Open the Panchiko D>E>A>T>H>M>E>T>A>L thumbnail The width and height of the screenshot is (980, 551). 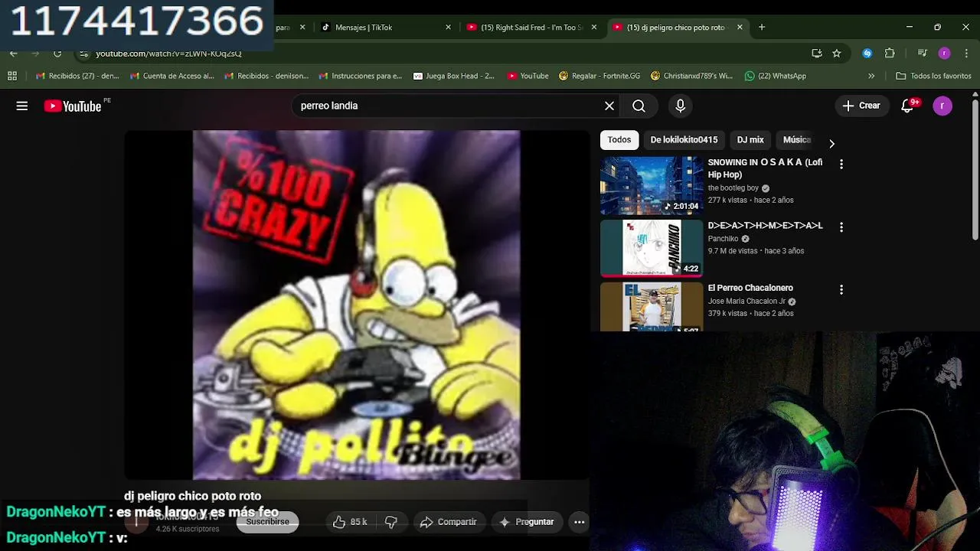(652, 249)
